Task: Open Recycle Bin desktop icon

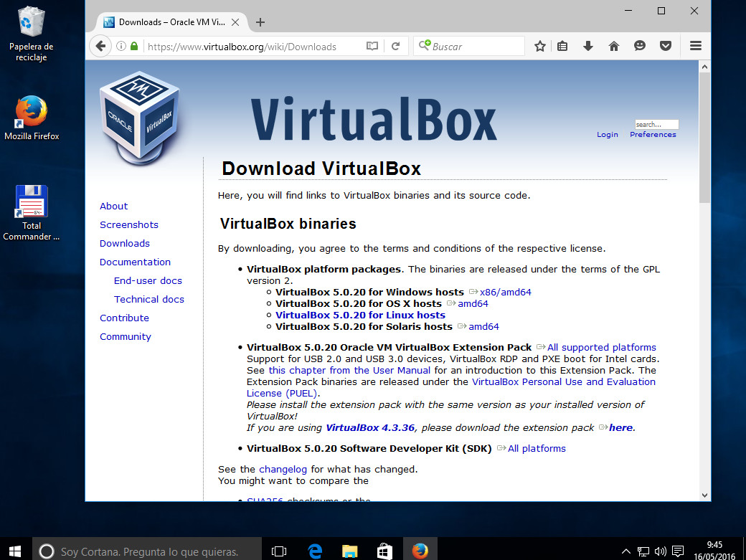Action: pyautogui.click(x=31, y=34)
